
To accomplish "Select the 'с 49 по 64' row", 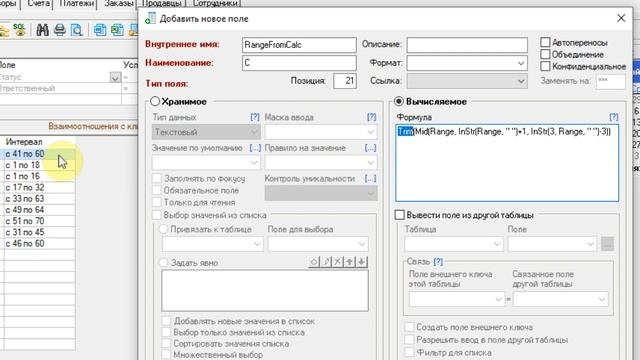I will (x=39, y=210).
